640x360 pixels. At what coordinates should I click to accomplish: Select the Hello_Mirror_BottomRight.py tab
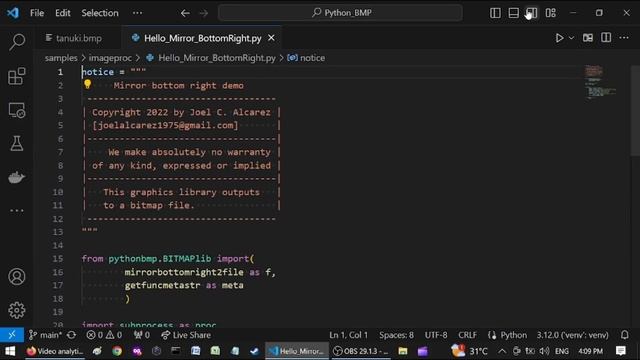click(202, 38)
